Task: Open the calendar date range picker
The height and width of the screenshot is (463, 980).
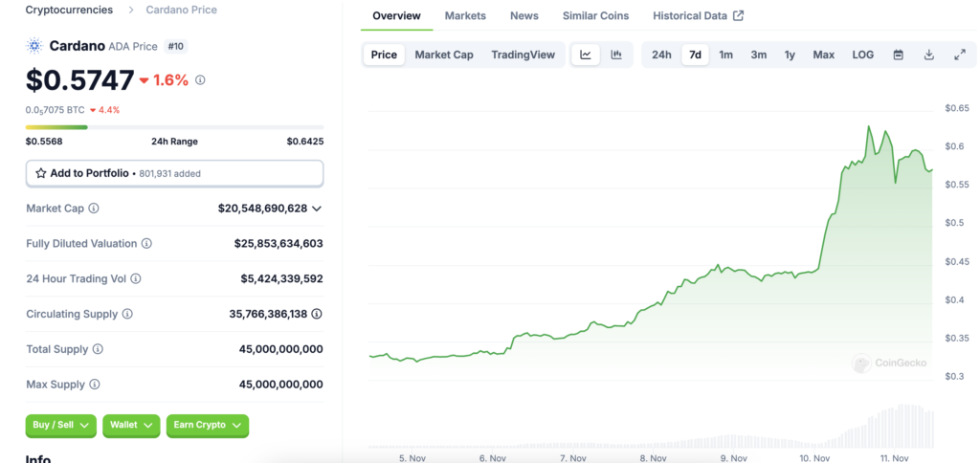Action: coord(898,55)
